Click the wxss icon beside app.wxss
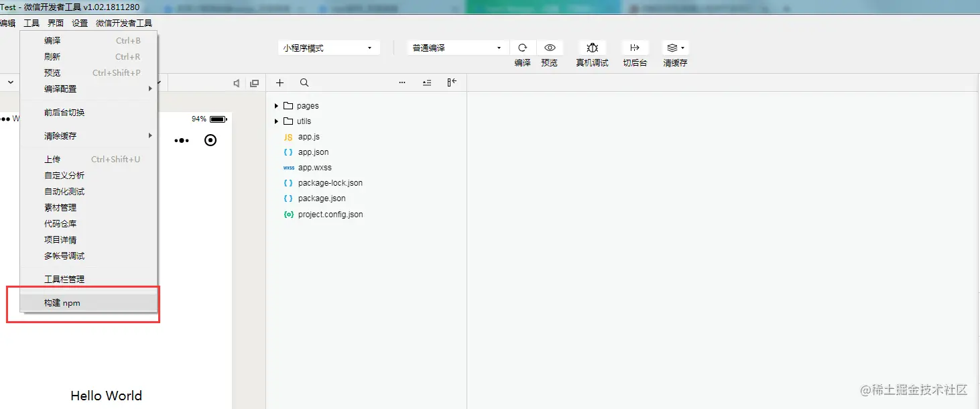The width and height of the screenshot is (980, 409). 289,168
